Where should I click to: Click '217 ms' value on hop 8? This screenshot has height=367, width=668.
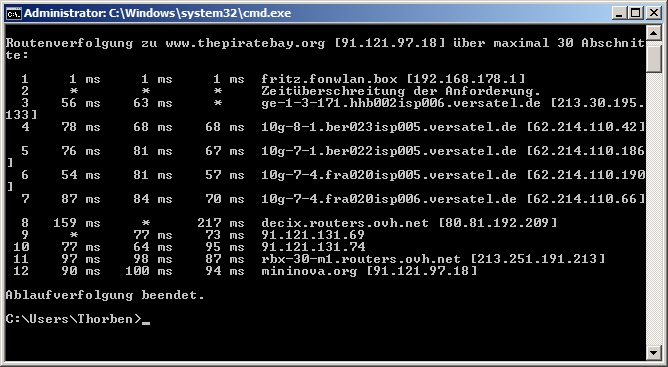pos(221,223)
